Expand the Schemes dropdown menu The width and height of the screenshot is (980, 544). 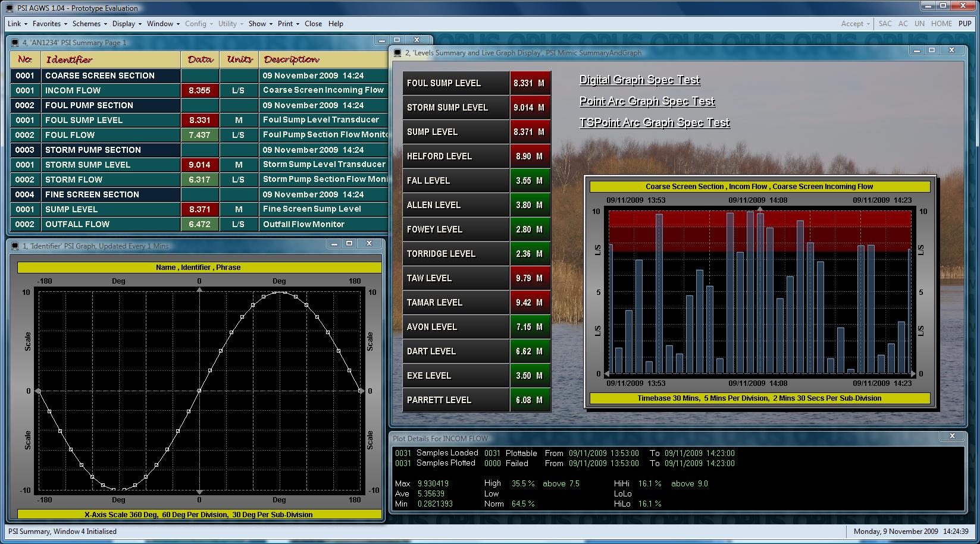coord(89,24)
